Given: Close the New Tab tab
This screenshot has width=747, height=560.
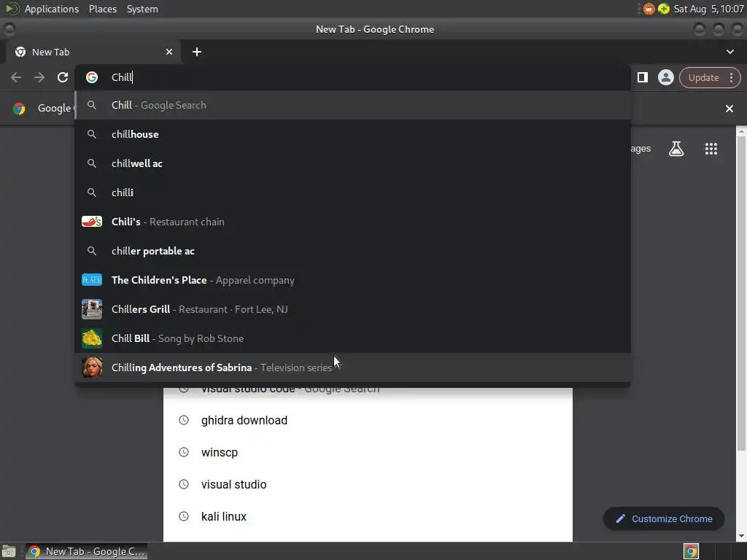Looking at the screenshot, I should (x=169, y=52).
